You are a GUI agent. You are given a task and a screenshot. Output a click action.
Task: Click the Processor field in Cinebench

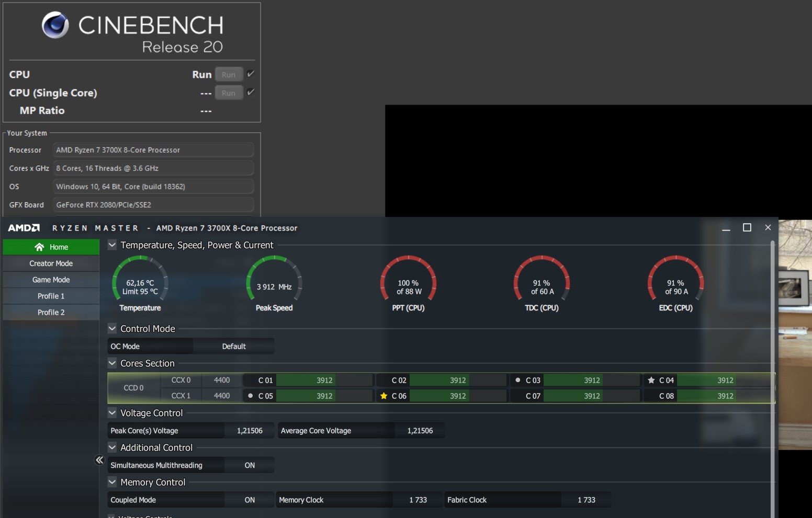pos(153,150)
